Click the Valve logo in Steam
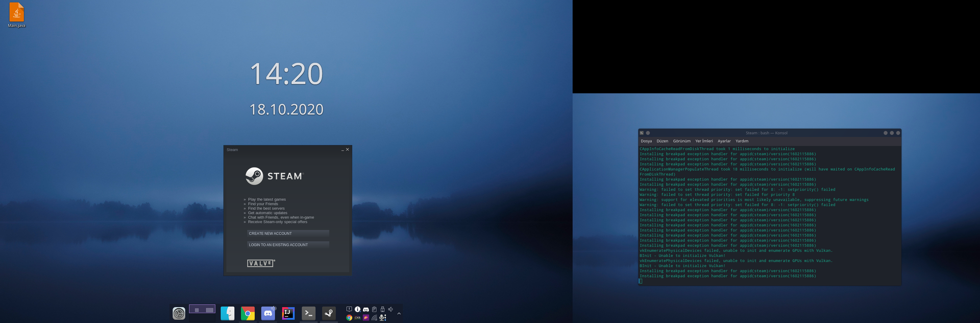Screen dimensions: 980x323 pyautogui.click(x=261, y=263)
